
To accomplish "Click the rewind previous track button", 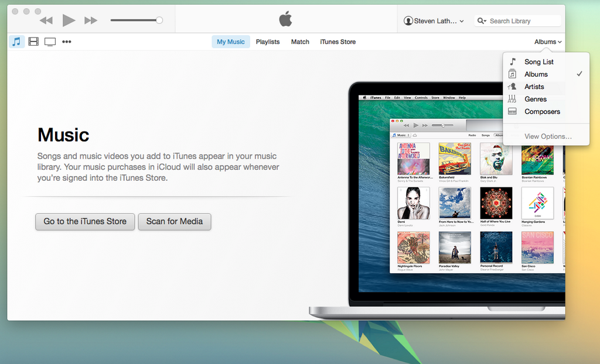I will (x=46, y=20).
